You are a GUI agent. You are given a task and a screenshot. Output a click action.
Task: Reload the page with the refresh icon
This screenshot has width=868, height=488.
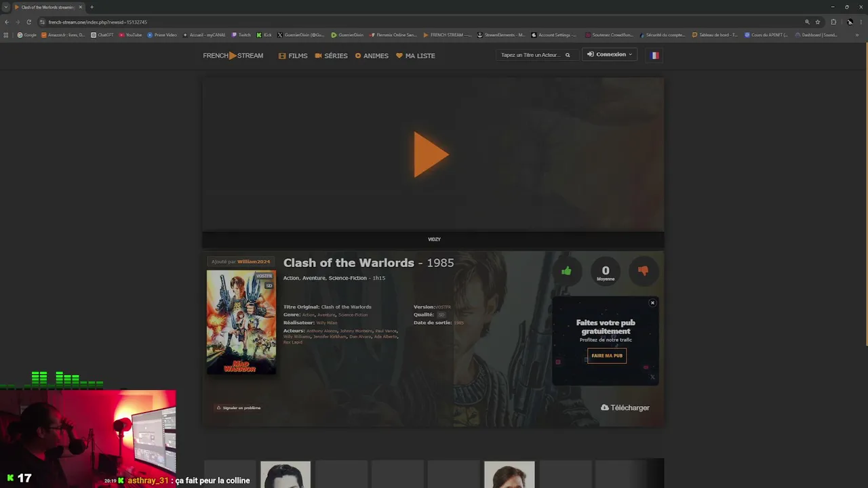click(x=28, y=22)
